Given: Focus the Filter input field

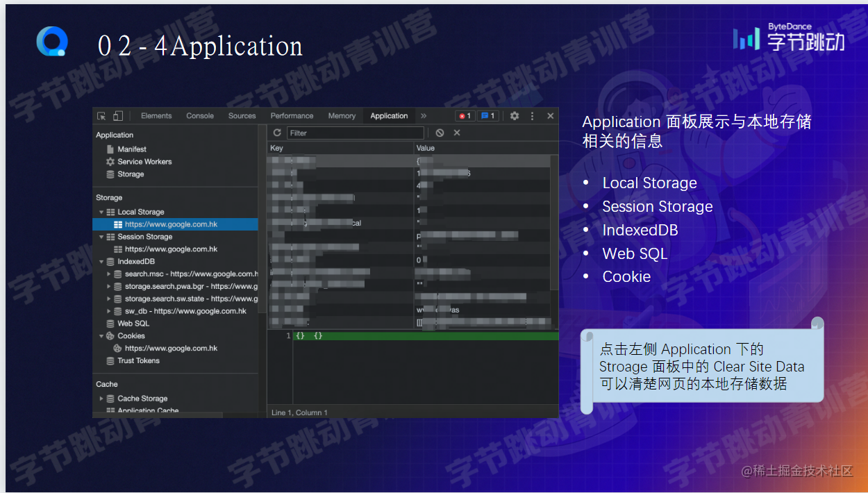Looking at the screenshot, I should pos(355,133).
